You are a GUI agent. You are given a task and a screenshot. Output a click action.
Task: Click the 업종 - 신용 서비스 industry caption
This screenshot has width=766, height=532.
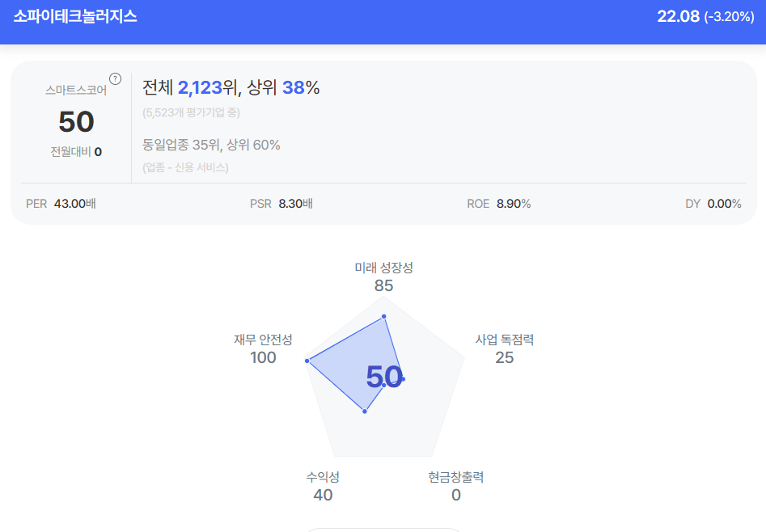(185, 167)
